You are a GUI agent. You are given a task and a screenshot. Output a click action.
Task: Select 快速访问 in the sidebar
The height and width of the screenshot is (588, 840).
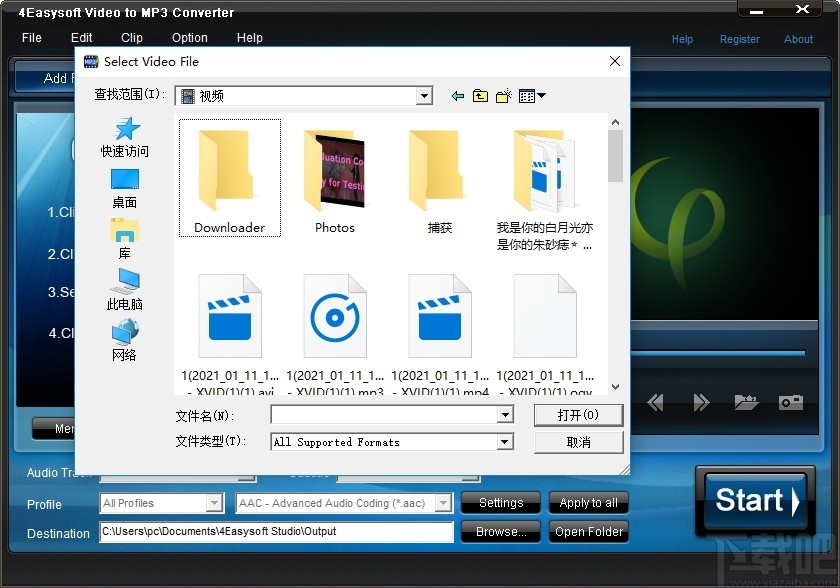124,137
